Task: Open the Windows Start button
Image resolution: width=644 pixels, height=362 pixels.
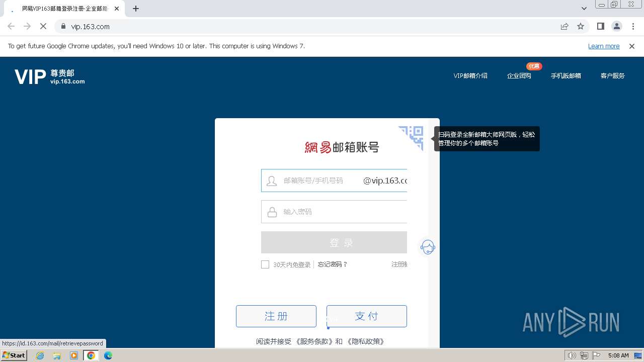Action: click(14, 355)
